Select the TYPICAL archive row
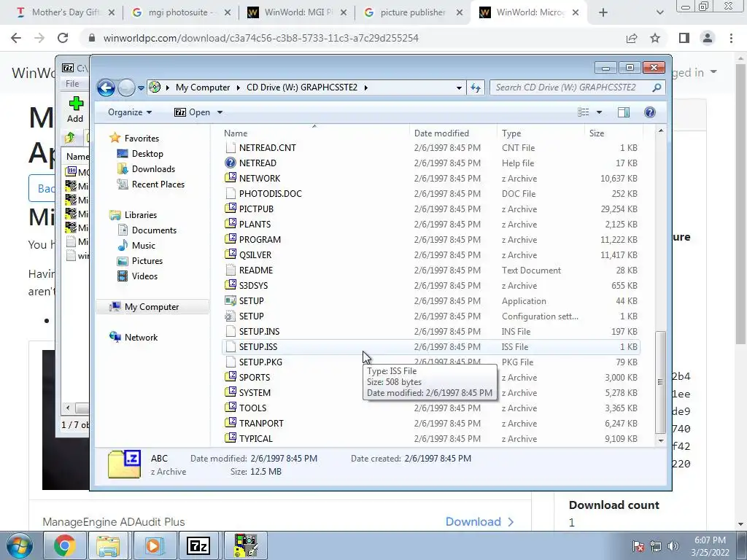Viewport: 747px width, 560px height. click(431, 438)
